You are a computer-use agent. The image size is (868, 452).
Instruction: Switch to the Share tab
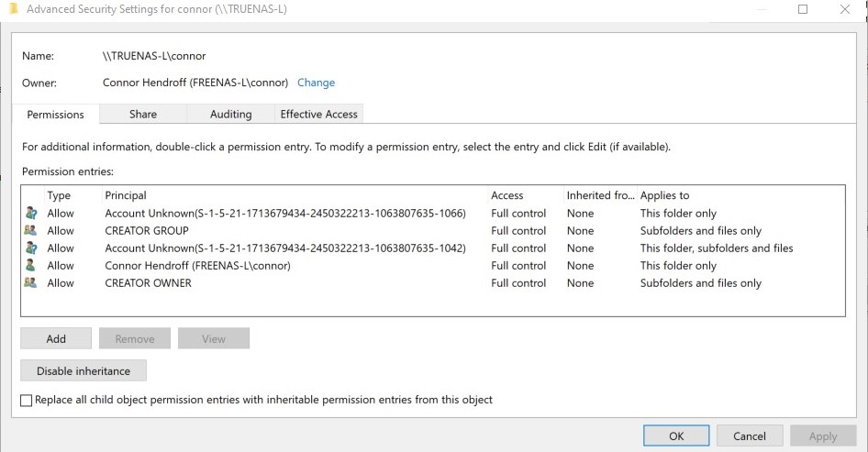click(143, 115)
